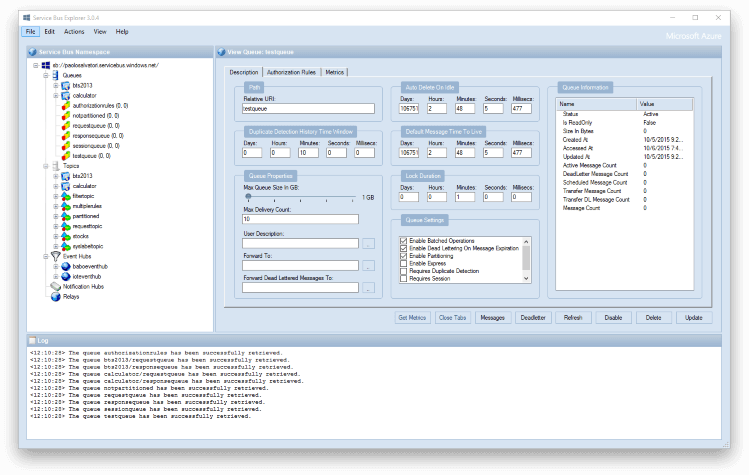Screen dimensions: 749x475
Task: Click the requesttopic topic icon
Action: click(x=66, y=226)
